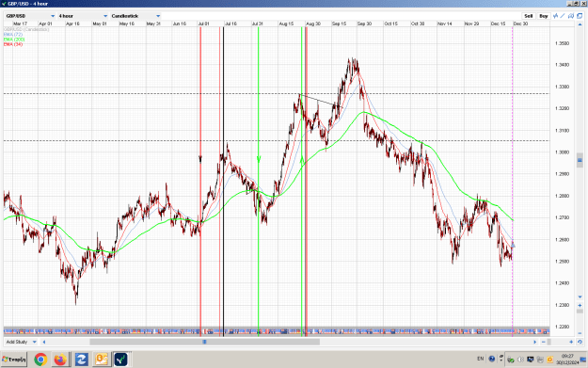Click the GBP/USD Candlestick legend label
588x368 pixels.
pyautogui.click(x=26, y=29)
